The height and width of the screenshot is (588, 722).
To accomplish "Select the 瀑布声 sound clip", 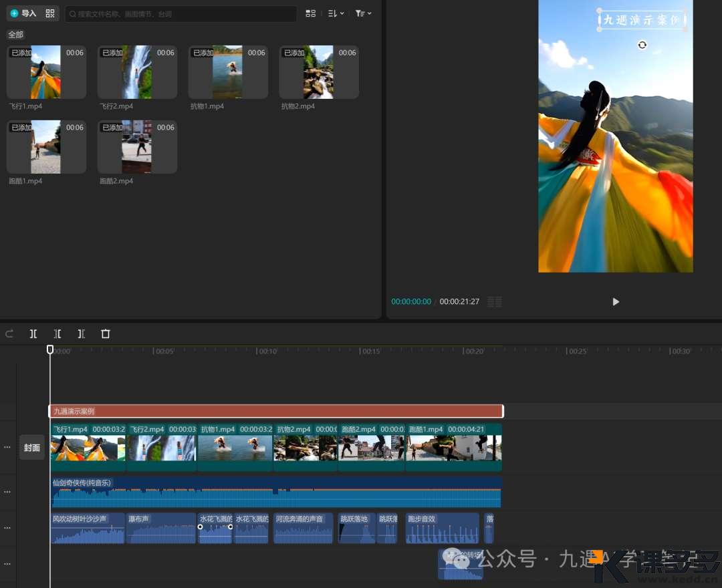I will [161, 528].
